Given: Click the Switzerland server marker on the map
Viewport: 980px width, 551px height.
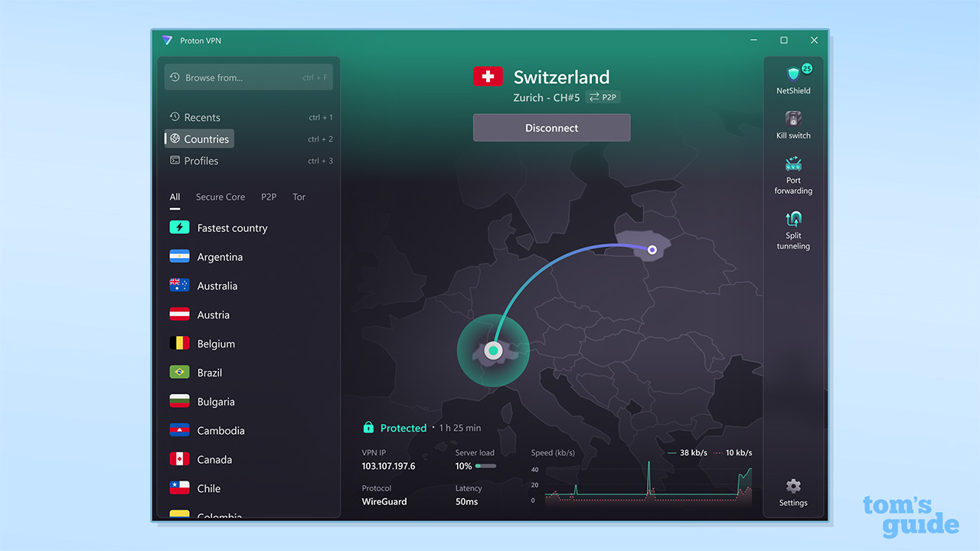Looking at the screenshot, I should [x=493, y=350].
